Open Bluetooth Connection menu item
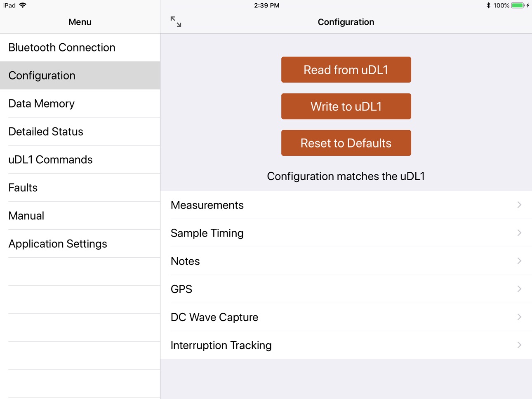 pyautogui.click(x=80, y=47)
